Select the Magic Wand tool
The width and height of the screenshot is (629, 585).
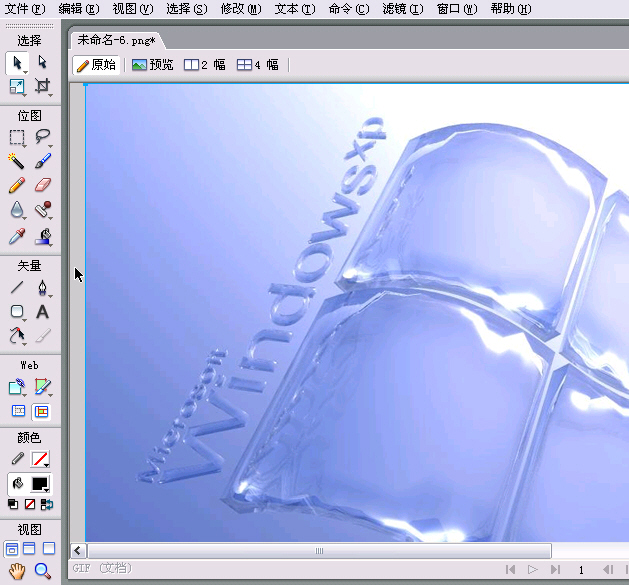(x=17, y=161)
